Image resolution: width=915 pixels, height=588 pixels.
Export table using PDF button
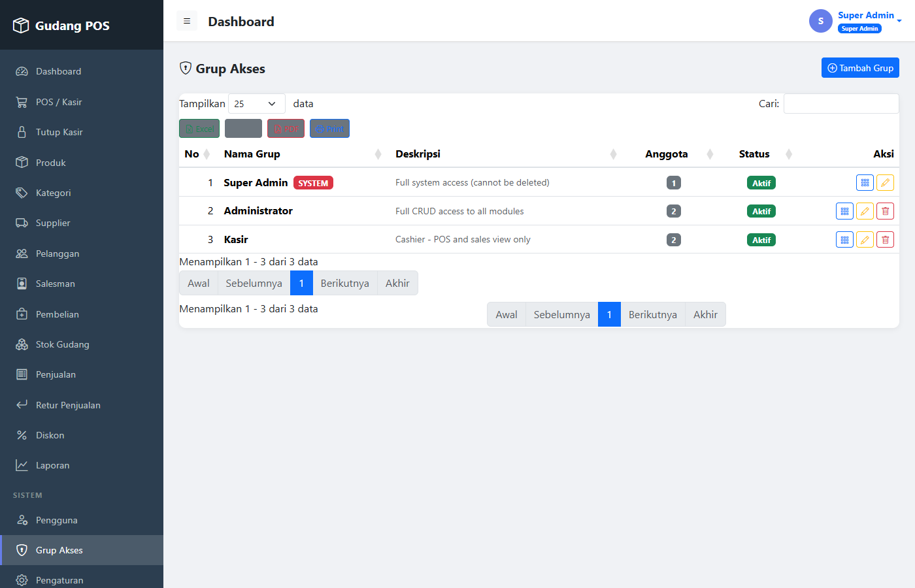pos(286,129)
